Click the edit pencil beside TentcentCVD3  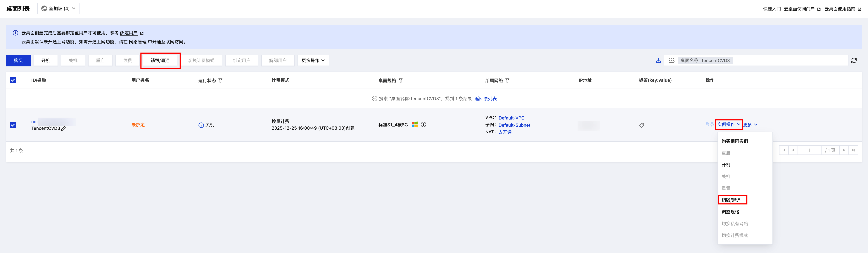pos(63,129)
